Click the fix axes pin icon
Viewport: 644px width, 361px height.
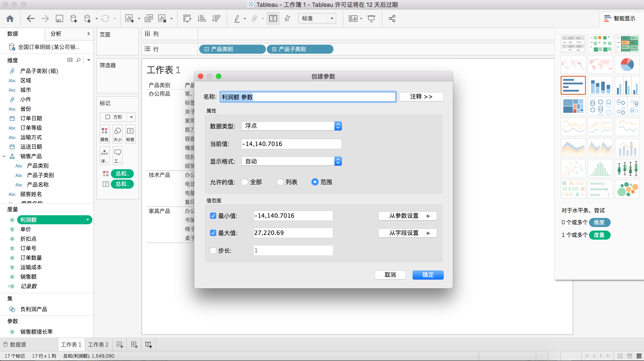(x=287, y=19)
